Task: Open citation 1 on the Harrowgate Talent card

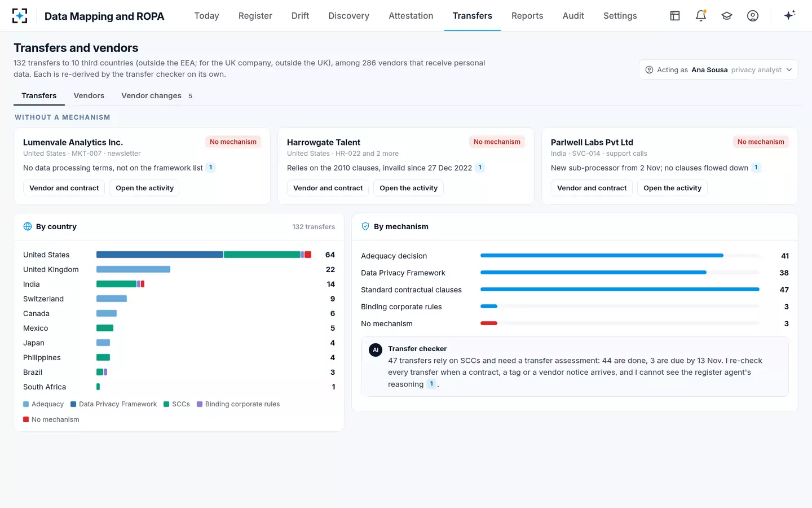Action: [x=480, y=168]
